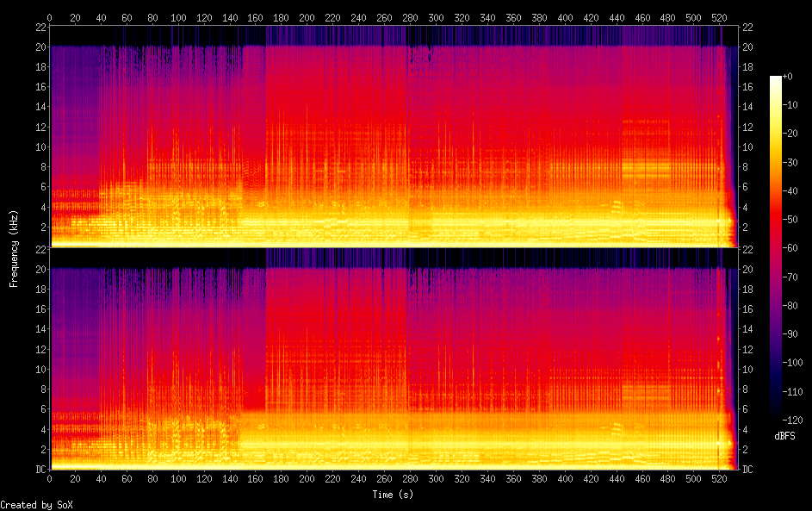Click the "Frequency (kHz)" axis label

coord(14,248)
